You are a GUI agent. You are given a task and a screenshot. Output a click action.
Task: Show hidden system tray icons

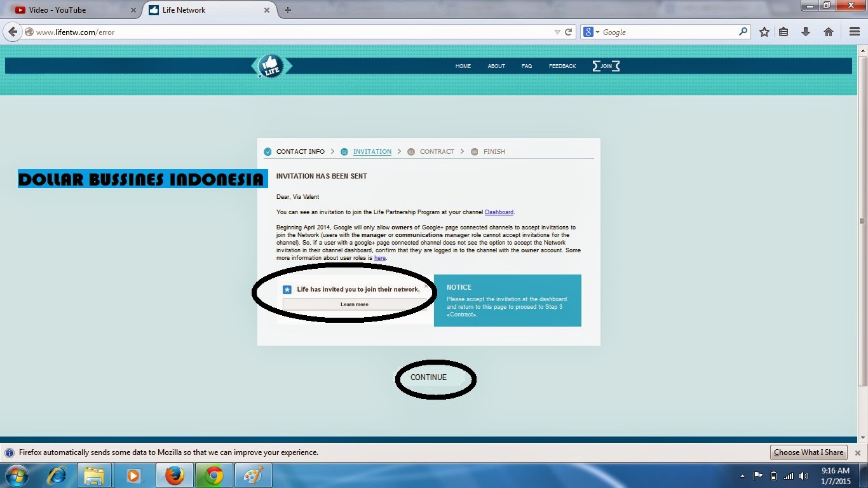[743, 476]
